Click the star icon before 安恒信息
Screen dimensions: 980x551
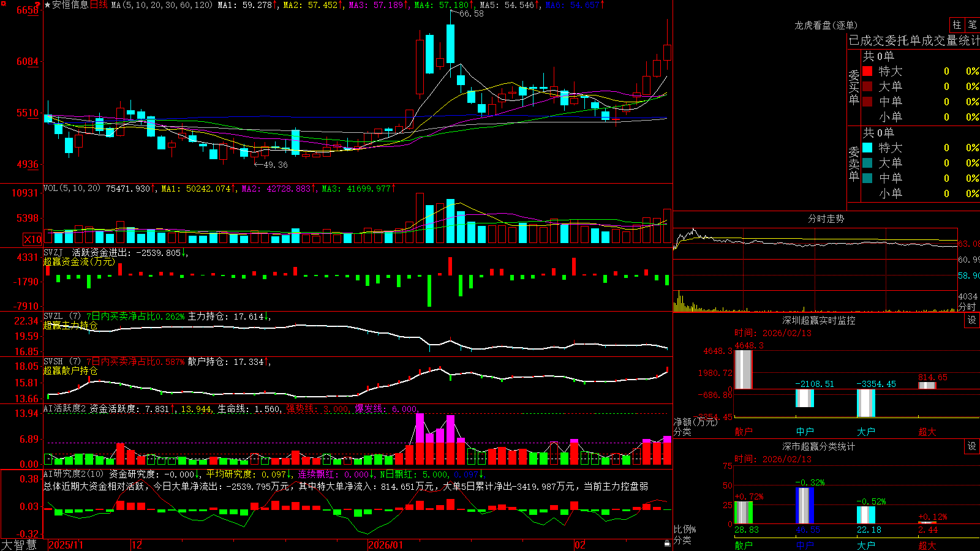pos(48,5)
